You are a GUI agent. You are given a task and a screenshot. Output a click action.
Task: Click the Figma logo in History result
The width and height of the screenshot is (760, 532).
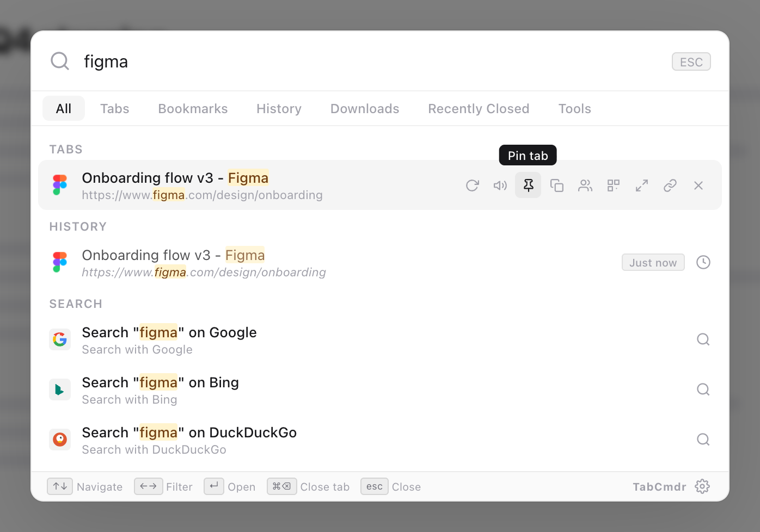60,262
